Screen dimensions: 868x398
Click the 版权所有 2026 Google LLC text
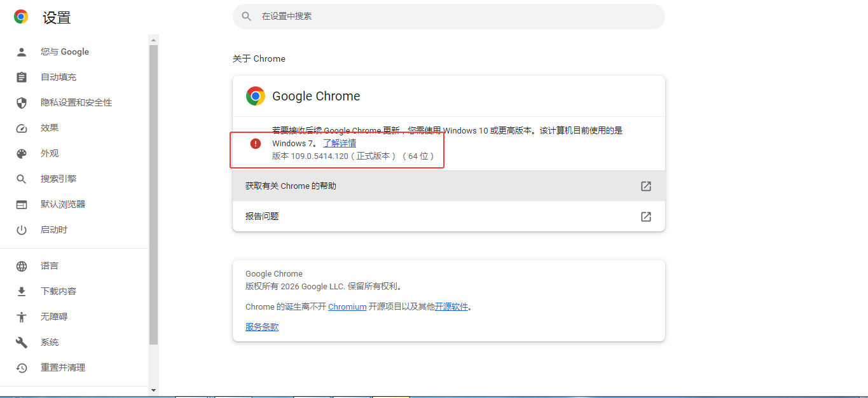click(x=324, y=287)
